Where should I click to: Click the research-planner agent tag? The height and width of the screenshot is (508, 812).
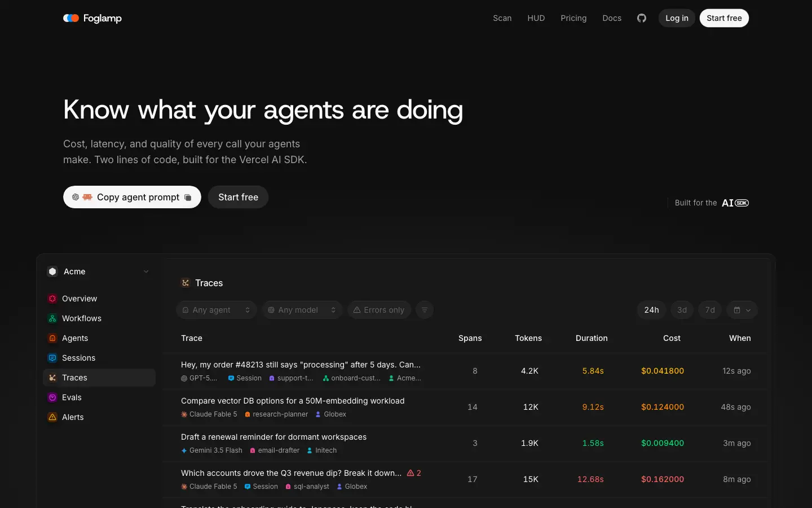pos(276,414)
